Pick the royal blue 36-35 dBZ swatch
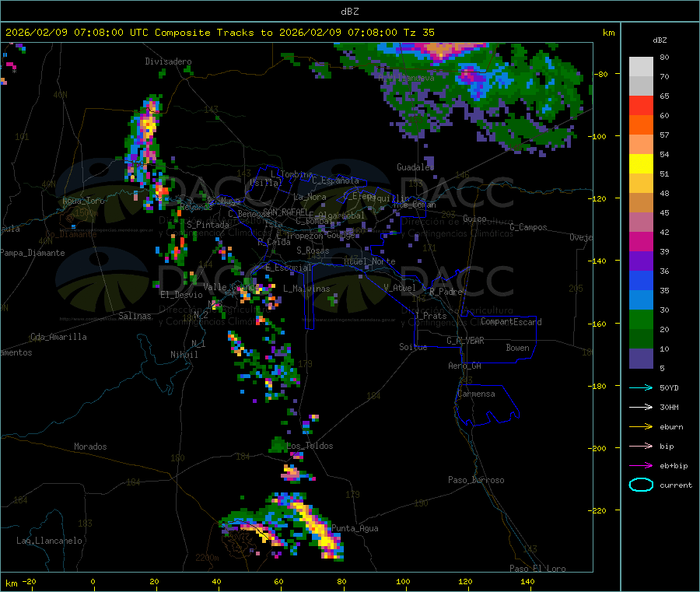The width and height of the screenshot is (700, 592). (641, 280)
